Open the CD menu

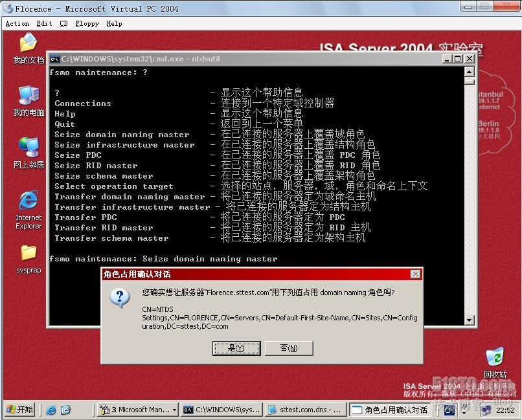click(63, 23)
